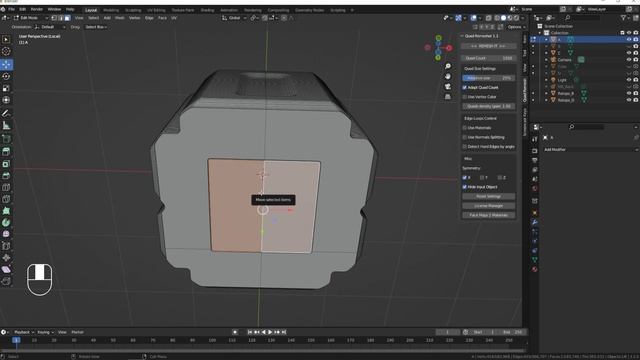Open the Playback dropdown in timeline

(x=24, y=332)
